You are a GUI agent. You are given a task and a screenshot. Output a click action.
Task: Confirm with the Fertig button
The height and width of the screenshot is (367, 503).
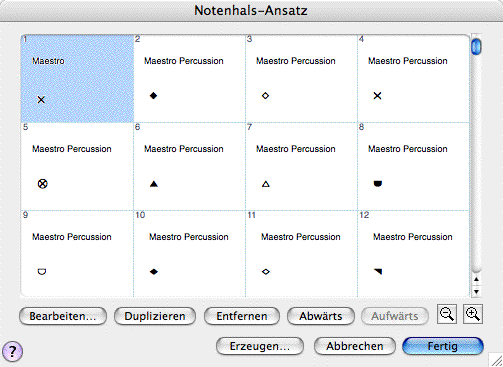tap(443, 346)
